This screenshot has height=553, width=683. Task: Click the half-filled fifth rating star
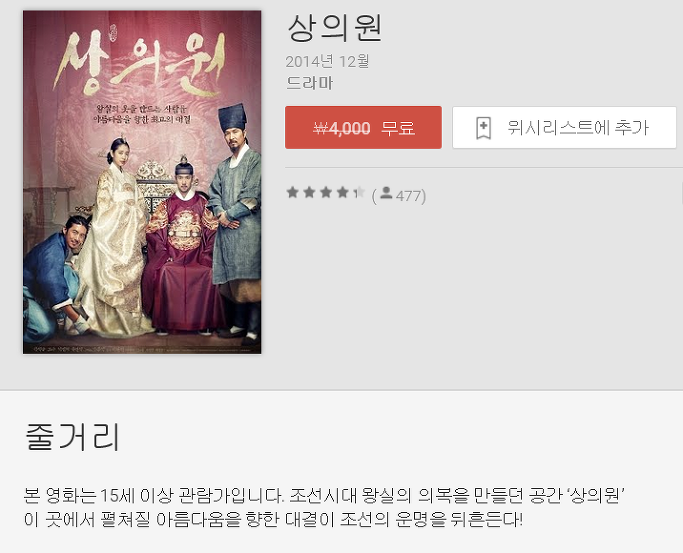coord(359,192)
